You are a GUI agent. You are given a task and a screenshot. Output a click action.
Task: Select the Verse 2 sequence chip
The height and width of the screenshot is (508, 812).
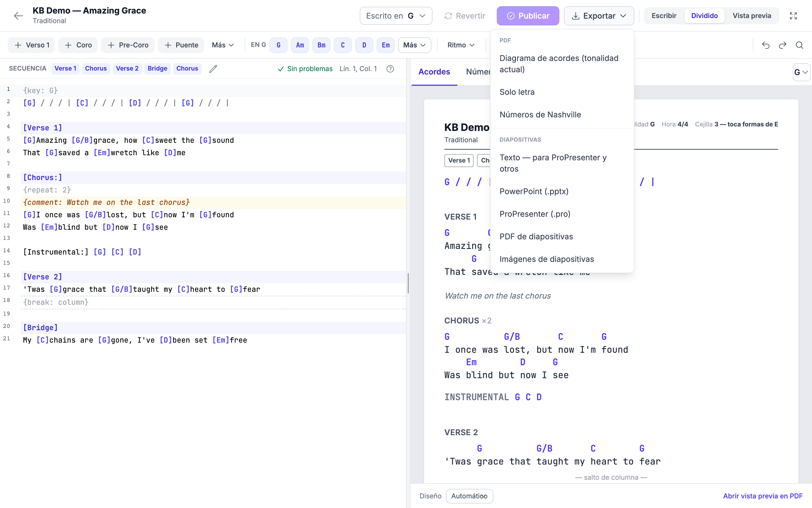(x=127, y=69)
